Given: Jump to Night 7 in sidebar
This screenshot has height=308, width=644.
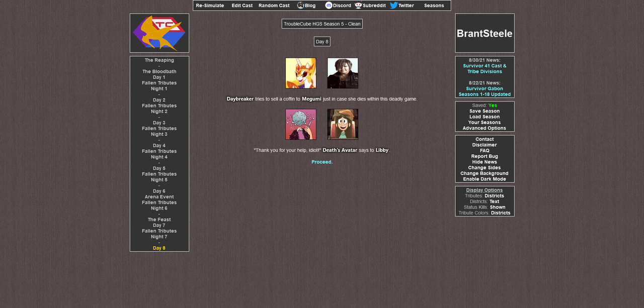Looking at the screenshot, I should [159, 237].
